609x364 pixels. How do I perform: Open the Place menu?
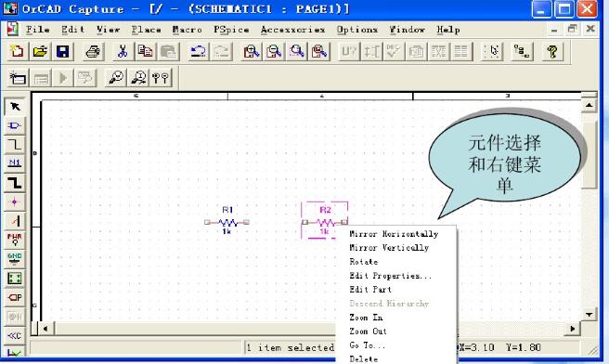coord(146,30)
